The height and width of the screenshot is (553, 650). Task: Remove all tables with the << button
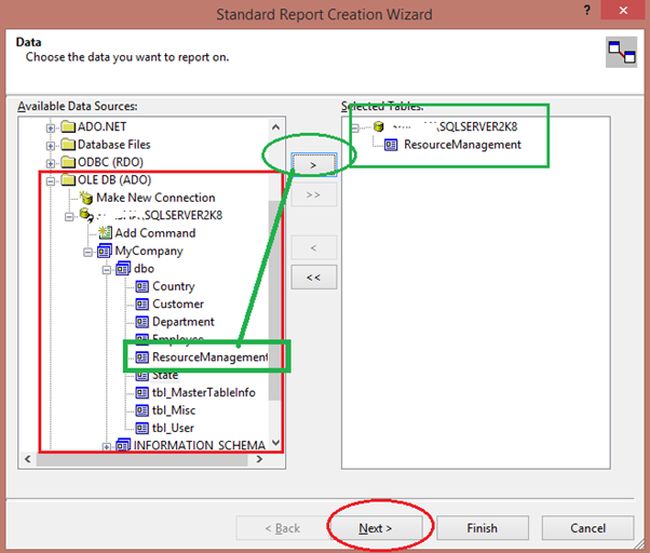[314, 277]
